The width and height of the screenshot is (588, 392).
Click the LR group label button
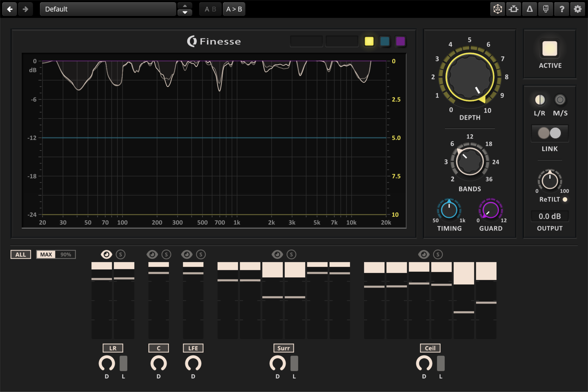click(113, 348)
